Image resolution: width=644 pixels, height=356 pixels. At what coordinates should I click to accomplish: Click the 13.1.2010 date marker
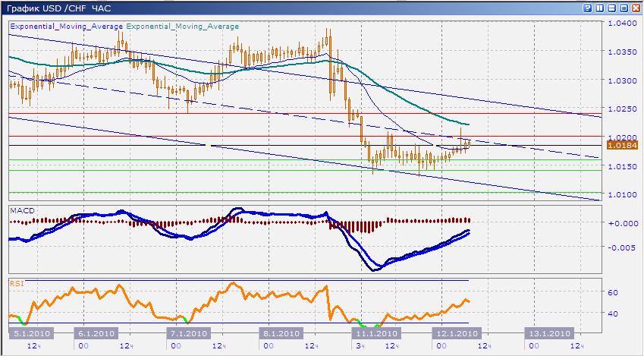549,333
